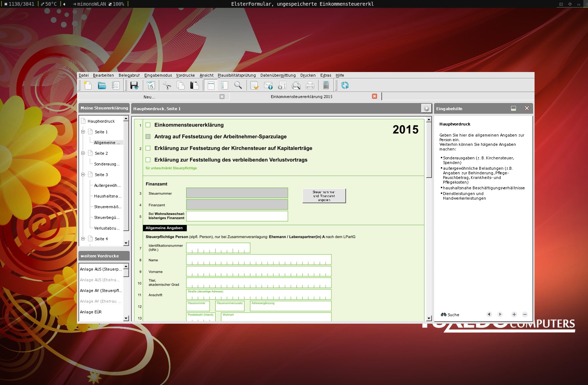
Task: Select Sonderausg... tree item
Action: click(107, 164)
